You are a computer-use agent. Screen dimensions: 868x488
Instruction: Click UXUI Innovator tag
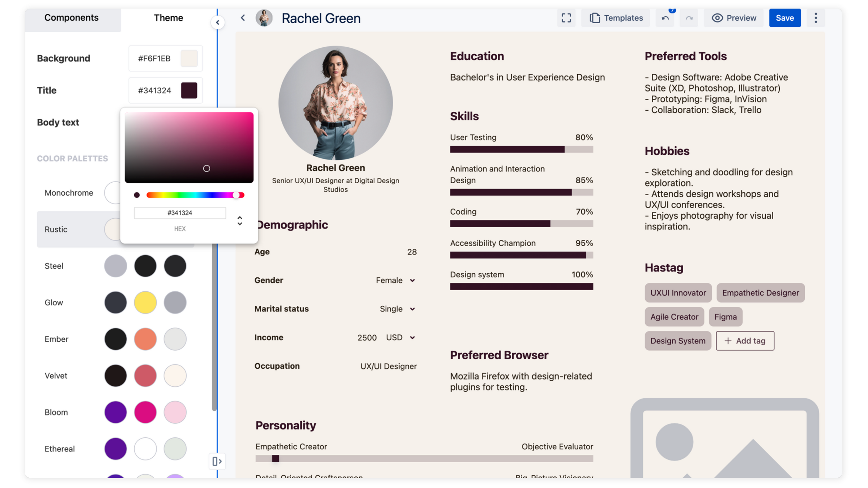click(x=678, y=292)
